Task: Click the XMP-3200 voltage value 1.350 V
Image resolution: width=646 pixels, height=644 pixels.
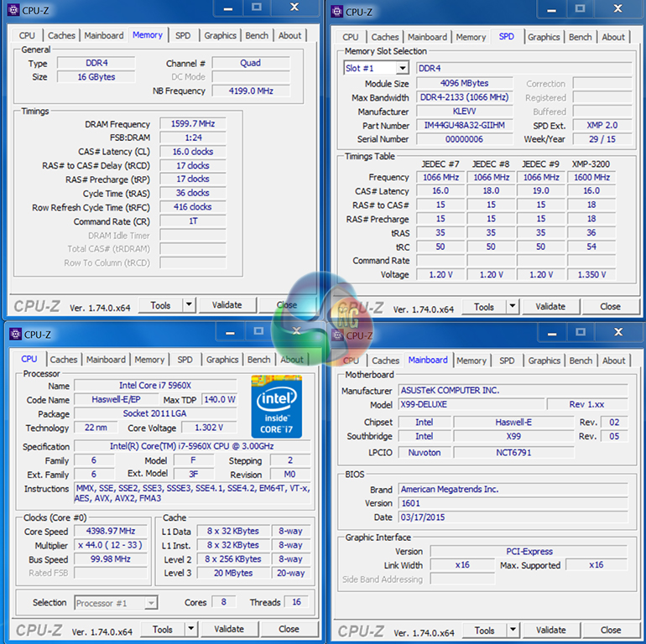Action: tap(591, 274)
